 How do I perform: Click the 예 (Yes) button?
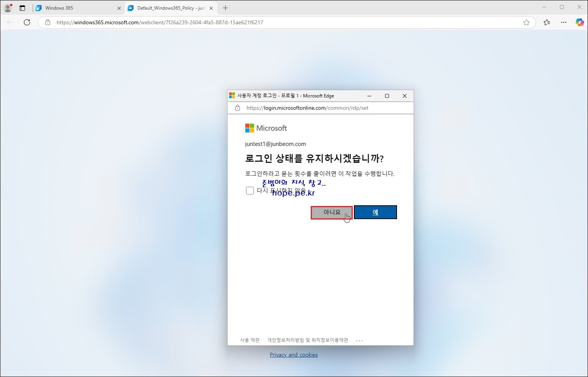pos(375,212)
